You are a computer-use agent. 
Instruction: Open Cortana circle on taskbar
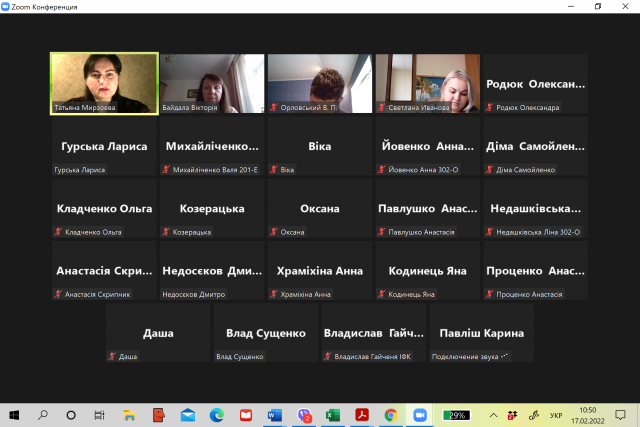[x=71, y=416]
